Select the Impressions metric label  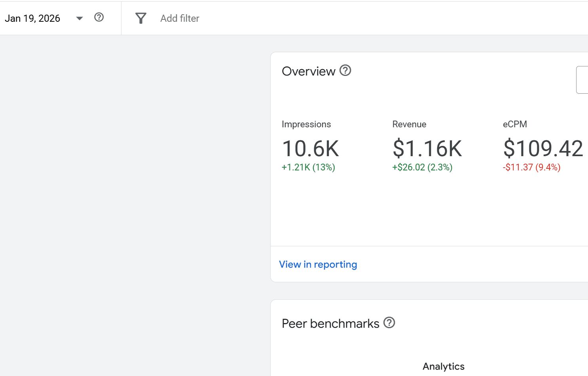tap(306, 124)
